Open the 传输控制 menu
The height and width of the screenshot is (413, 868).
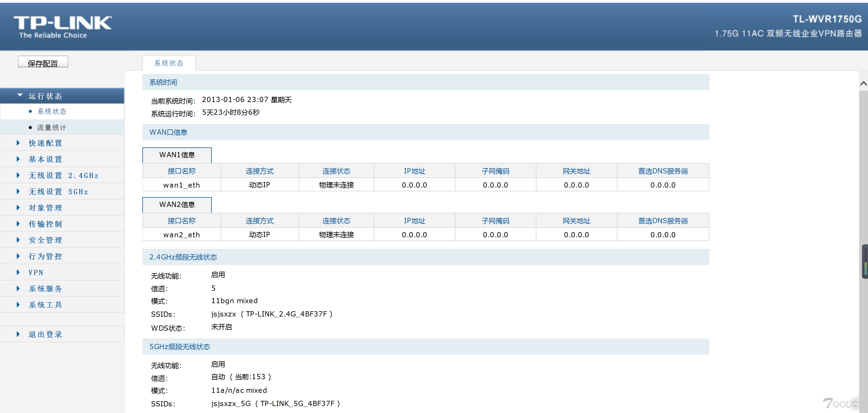point(45,224)
